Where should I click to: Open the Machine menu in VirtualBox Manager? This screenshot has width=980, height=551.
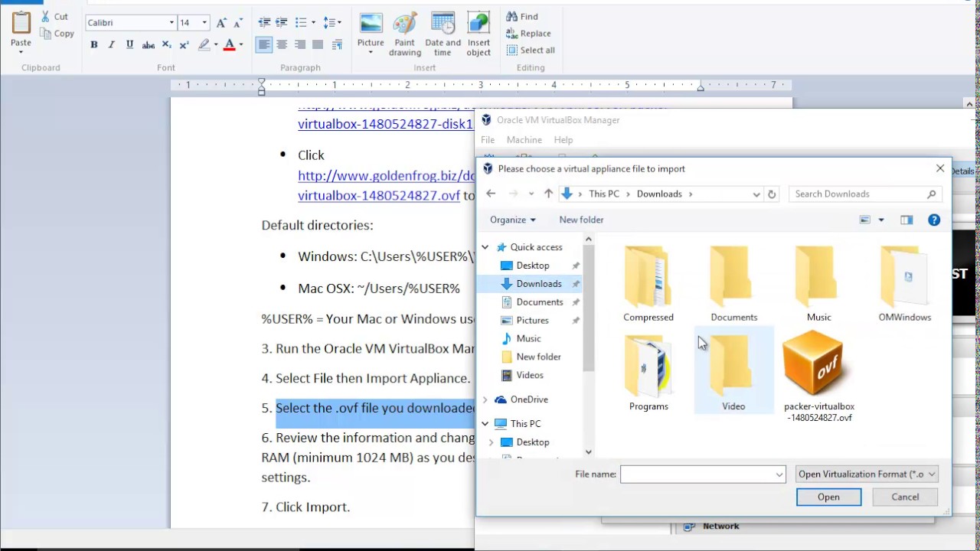click(x=524, y=140)
